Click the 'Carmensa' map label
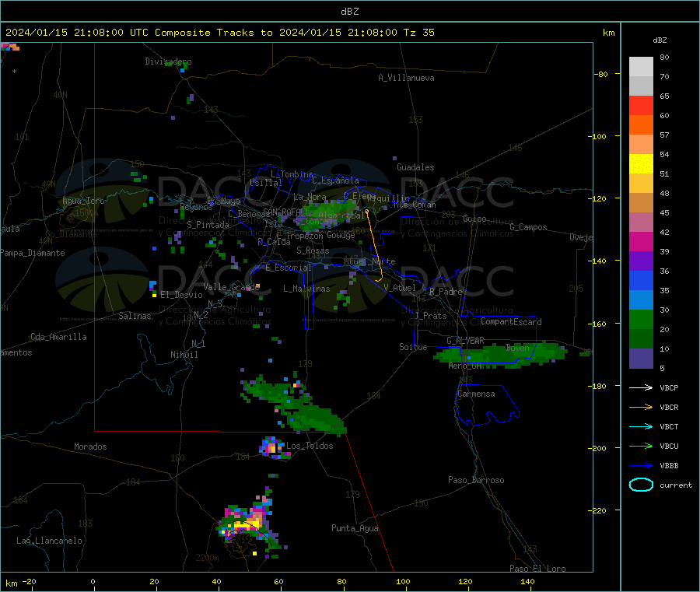This screenshot has width=700, height=592. pyautogui.click(x=476, y=394)
